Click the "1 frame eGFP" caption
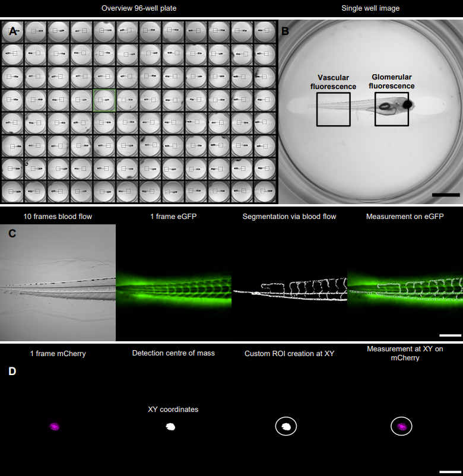 [173, 217]
